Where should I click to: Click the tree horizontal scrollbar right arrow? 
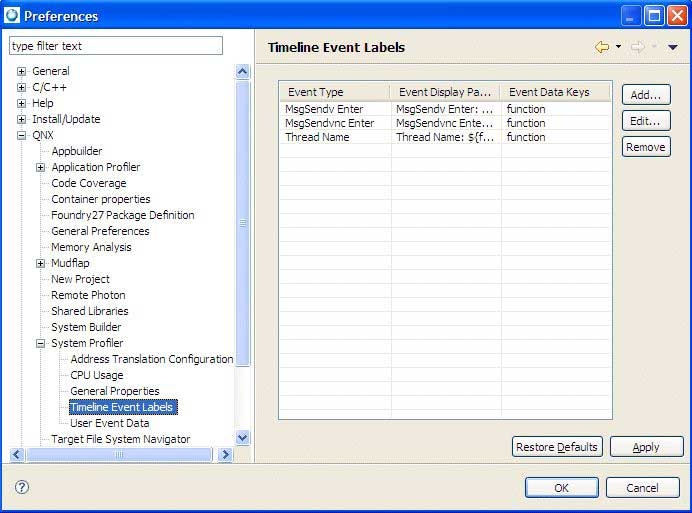tap(225, 455)
